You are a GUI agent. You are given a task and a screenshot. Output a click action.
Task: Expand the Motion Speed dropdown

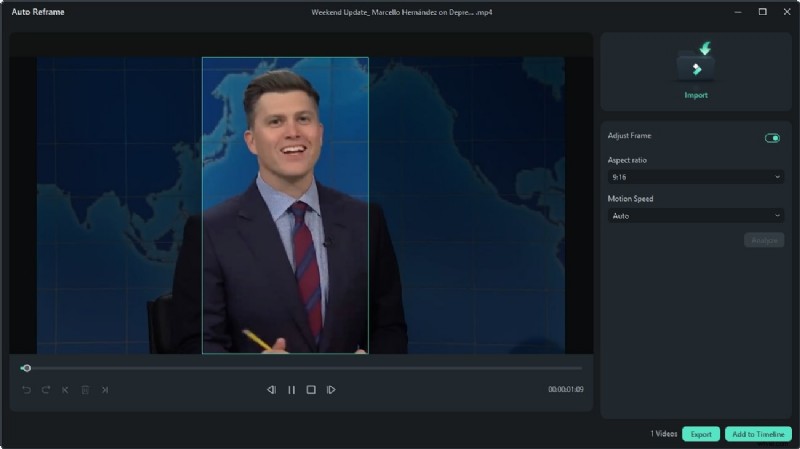[695, 216]
